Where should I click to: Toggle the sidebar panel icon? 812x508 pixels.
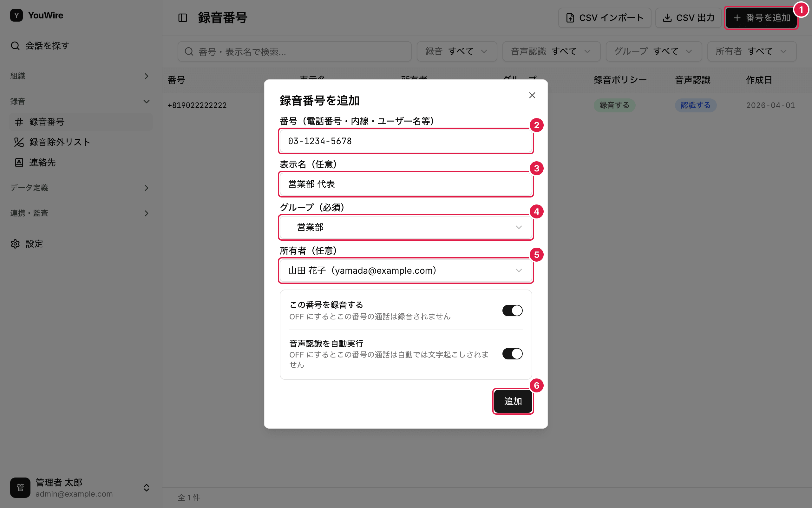[182, 18]
